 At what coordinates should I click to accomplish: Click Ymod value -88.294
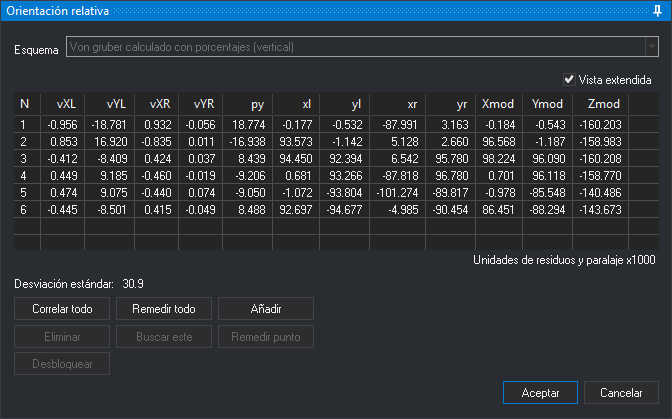[547, 210]
